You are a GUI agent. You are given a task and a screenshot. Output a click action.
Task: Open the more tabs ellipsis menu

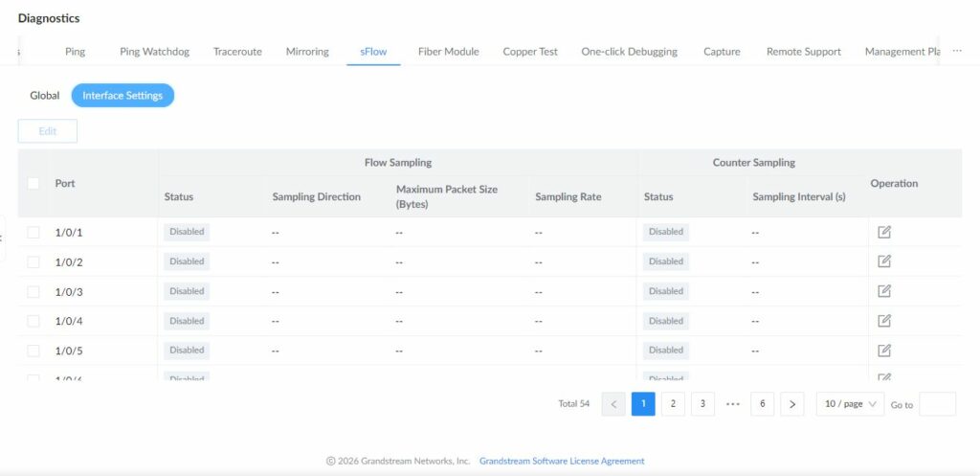pos(957,52)
